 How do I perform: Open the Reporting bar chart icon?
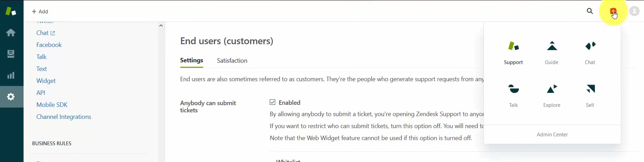pos(11,75)
